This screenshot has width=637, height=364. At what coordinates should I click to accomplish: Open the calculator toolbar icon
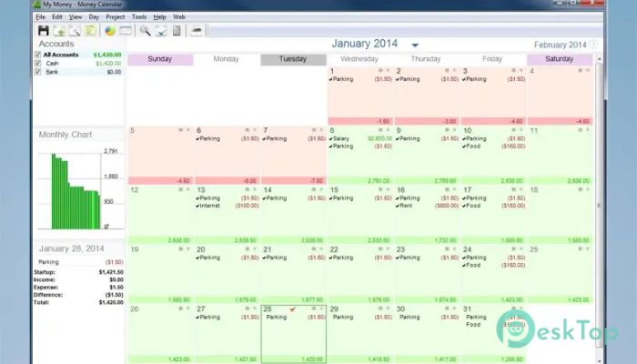(177, 30)
